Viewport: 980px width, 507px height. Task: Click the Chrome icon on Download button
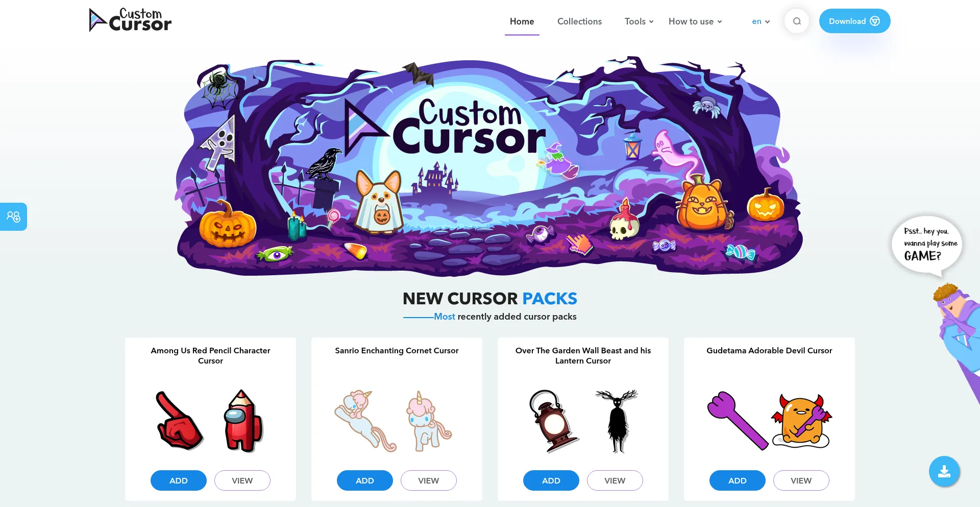tap(875, 21)
